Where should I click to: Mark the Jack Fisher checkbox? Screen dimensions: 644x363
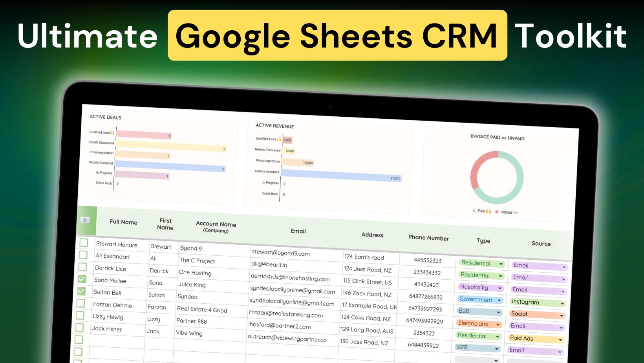pos(79,327)
